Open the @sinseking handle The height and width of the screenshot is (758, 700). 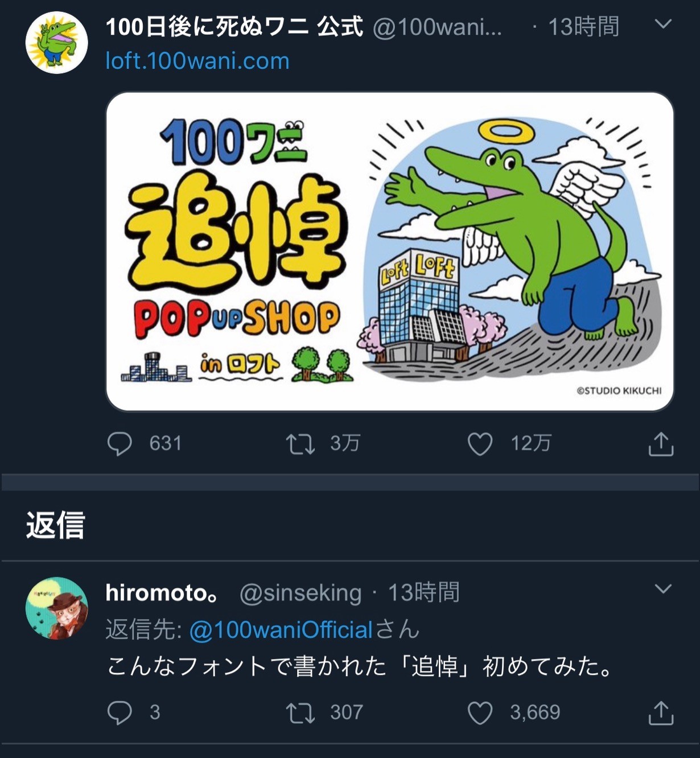300,593
